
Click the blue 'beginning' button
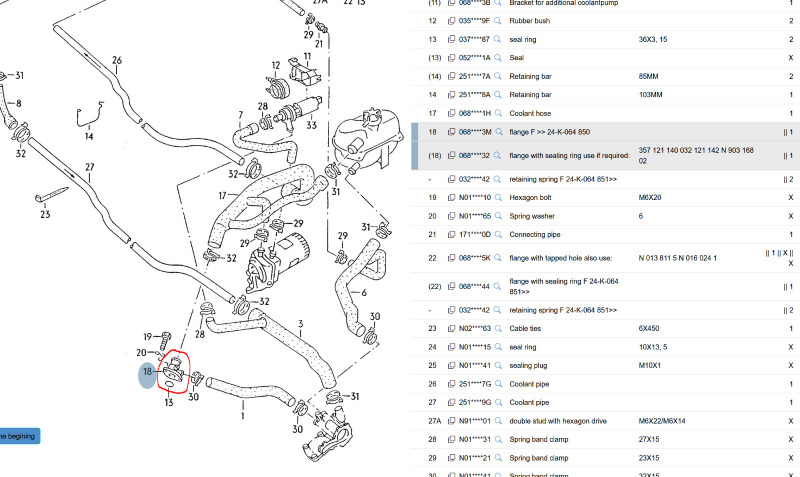19,436
